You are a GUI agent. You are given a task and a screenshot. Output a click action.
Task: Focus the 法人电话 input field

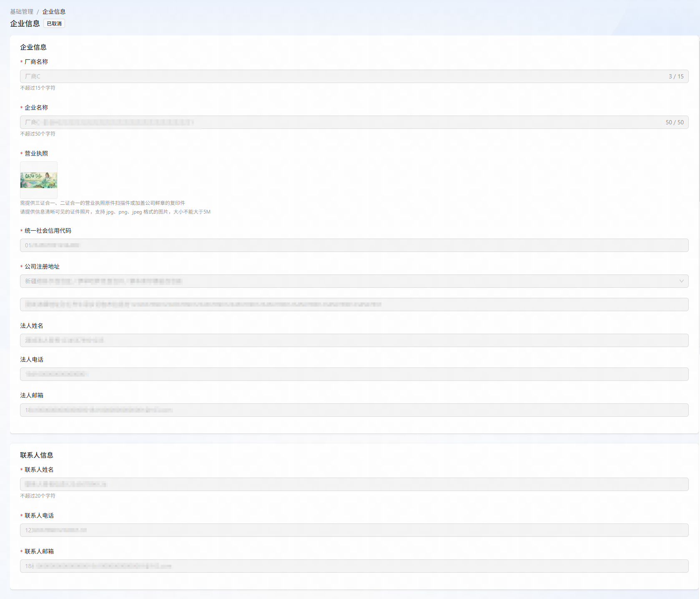pos(354,374)
